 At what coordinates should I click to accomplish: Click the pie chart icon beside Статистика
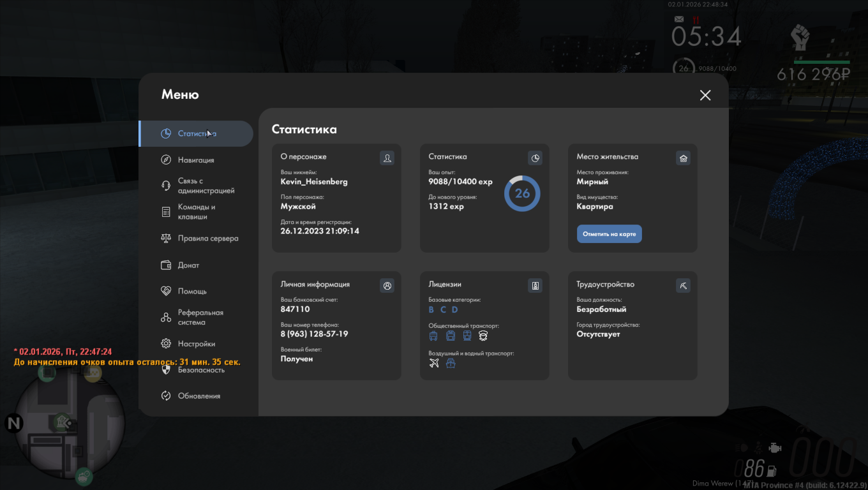coord(166,133)
